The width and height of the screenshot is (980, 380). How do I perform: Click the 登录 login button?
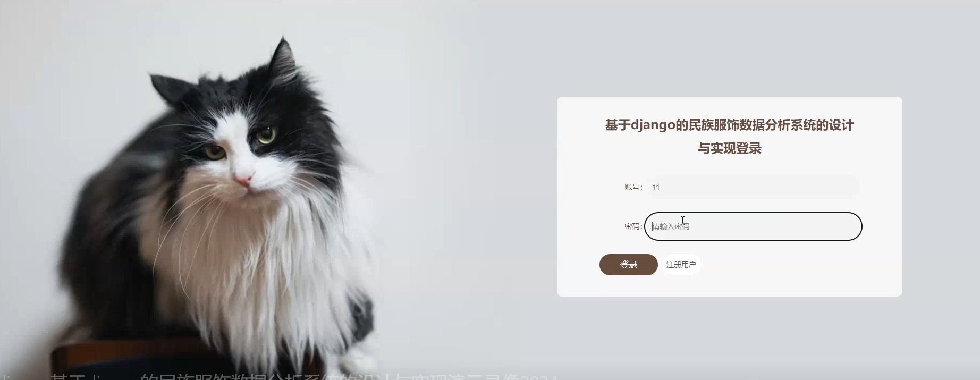[x=628, y=265]
